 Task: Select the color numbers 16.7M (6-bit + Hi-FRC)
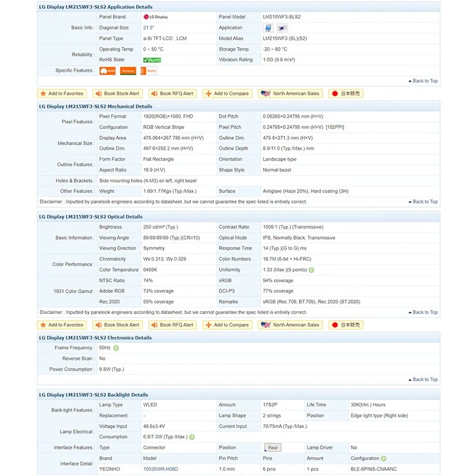tap(287, 259)
